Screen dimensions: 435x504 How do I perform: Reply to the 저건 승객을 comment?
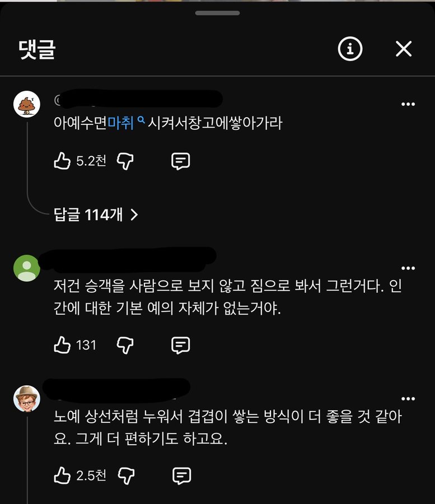click(x=181, y=346)
